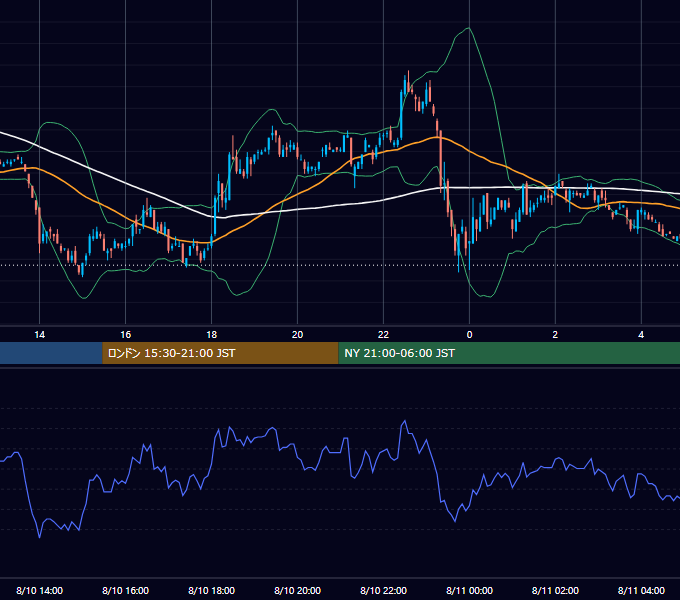Viewport: 680px width, 600px height.
Task: Click the 0 hour axis label
Action: pos(469,335)
